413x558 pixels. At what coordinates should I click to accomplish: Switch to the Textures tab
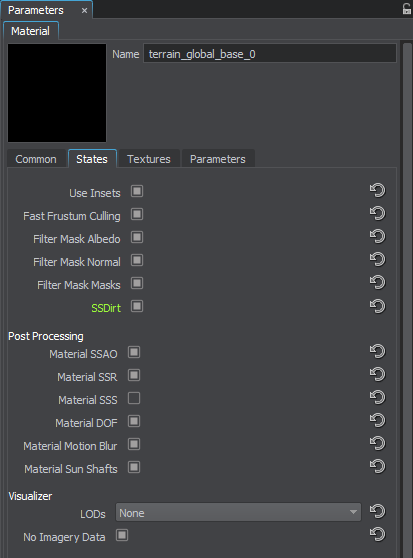point(149,159)
